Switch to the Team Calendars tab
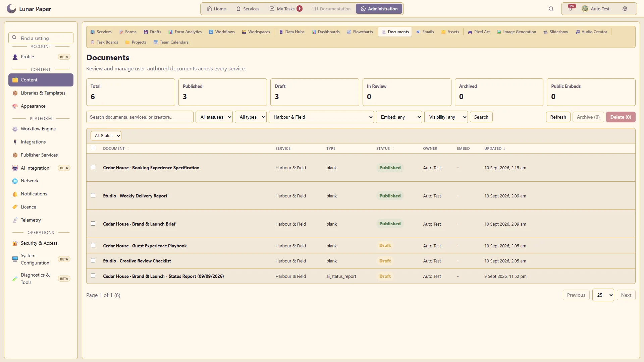 pos(171,42)
